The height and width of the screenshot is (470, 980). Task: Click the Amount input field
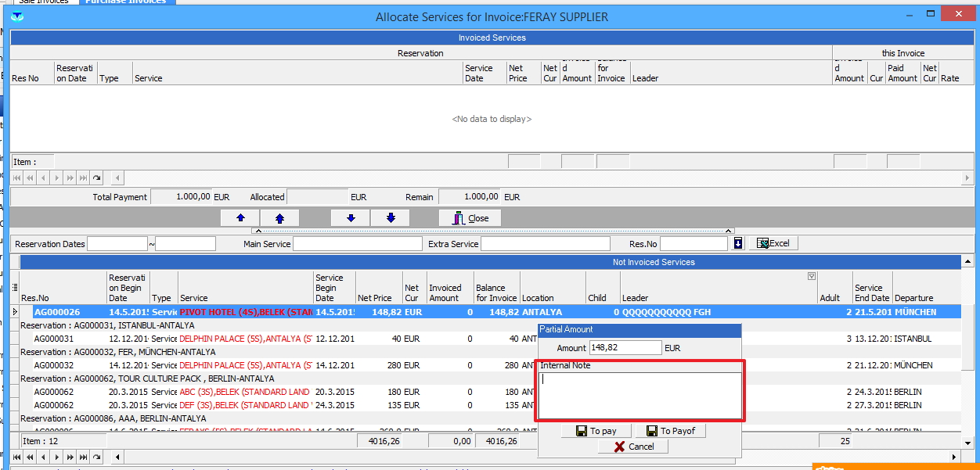pyautogui.click(x=625, y=347)
